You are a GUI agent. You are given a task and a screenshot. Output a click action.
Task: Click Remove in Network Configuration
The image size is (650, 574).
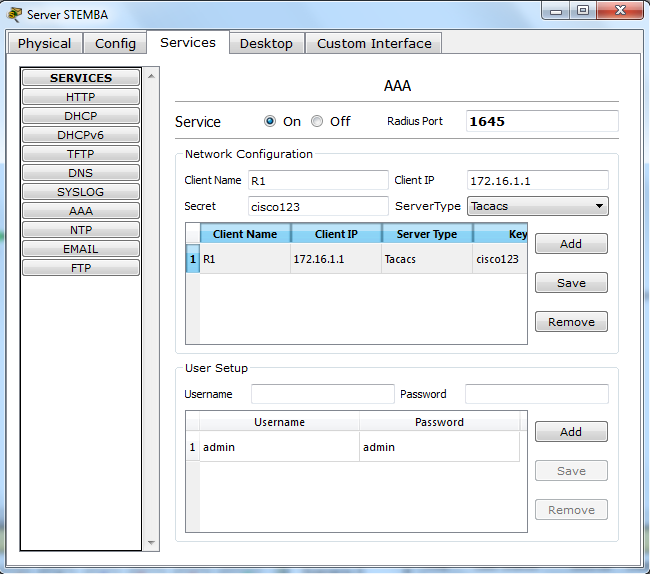coord(571,322)
